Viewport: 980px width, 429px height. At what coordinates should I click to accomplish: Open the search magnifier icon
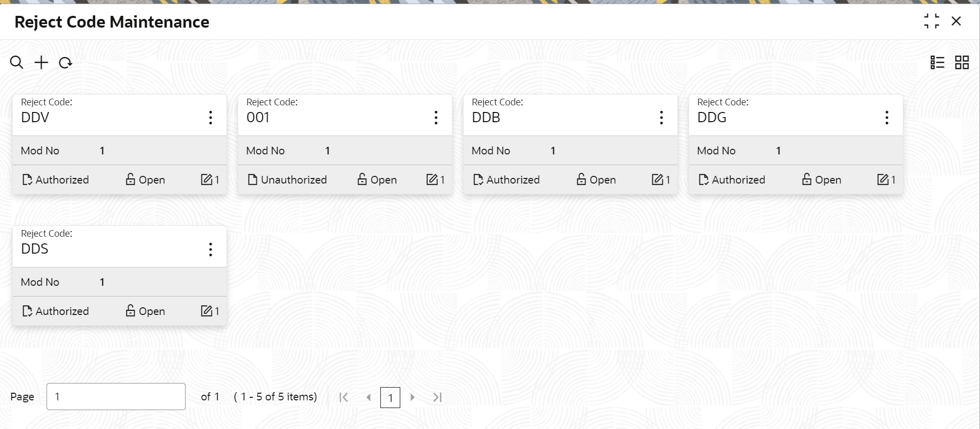point(16,62)
